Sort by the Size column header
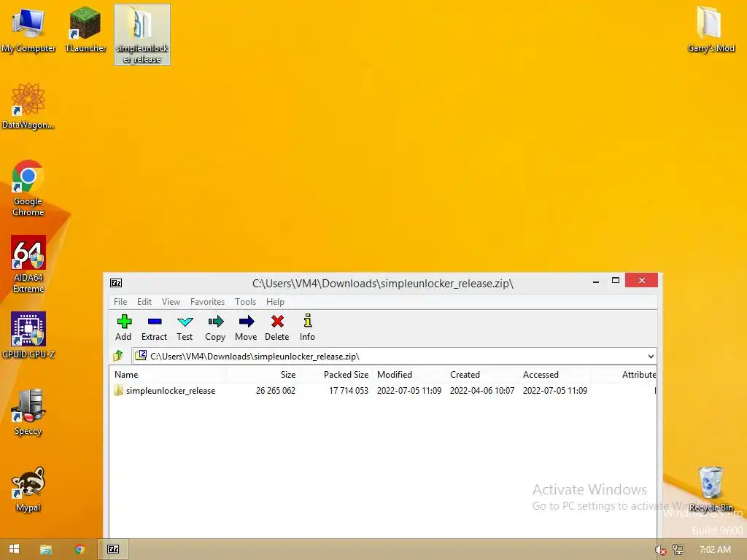 pos(263,375)
